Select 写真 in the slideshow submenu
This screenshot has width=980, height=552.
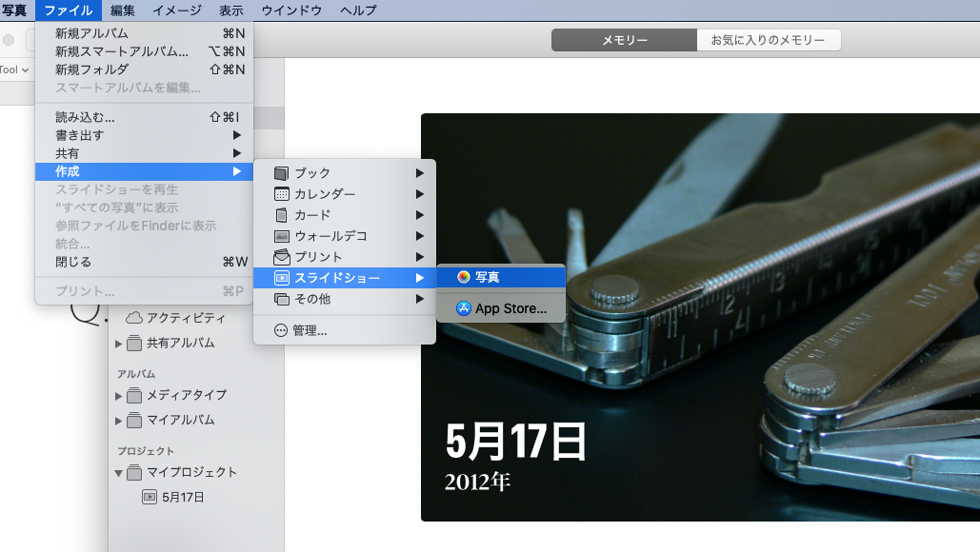[501, 277]
